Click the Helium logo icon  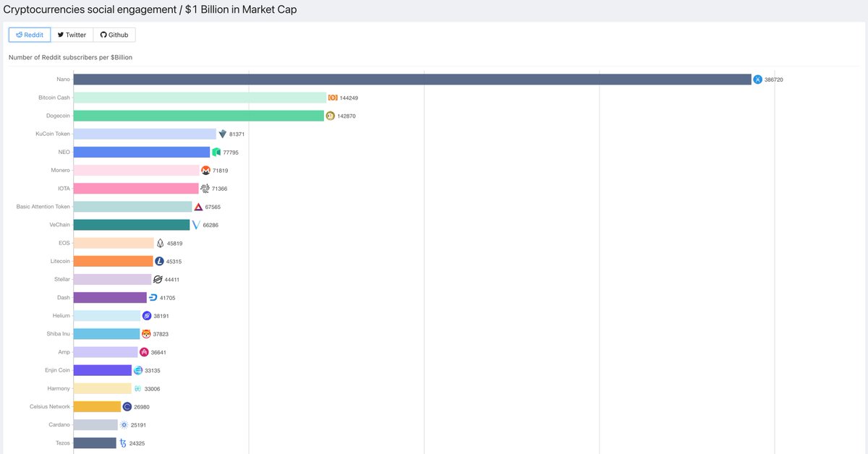(x=146, y=316)
